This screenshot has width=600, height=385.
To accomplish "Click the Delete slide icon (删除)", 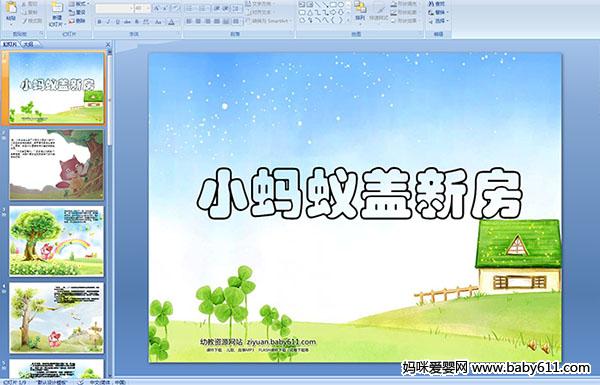I will click(x=77, y=21).
